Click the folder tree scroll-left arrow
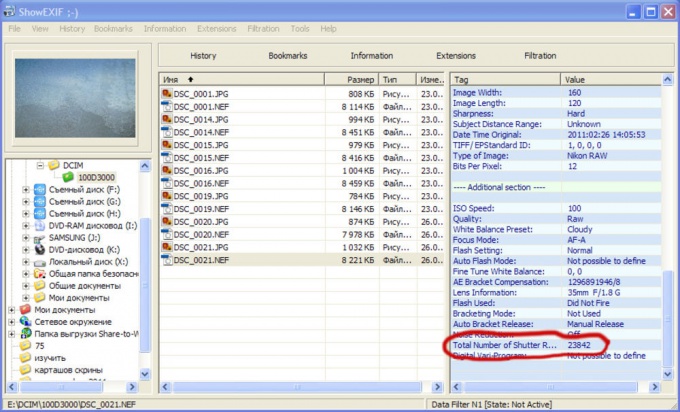The image size is (680, 412). pyautogui.click(x=12, y=386)
